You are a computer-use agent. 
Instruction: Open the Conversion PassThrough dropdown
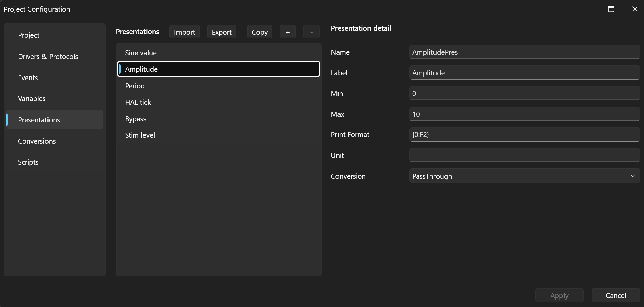[x=524, y=176]
